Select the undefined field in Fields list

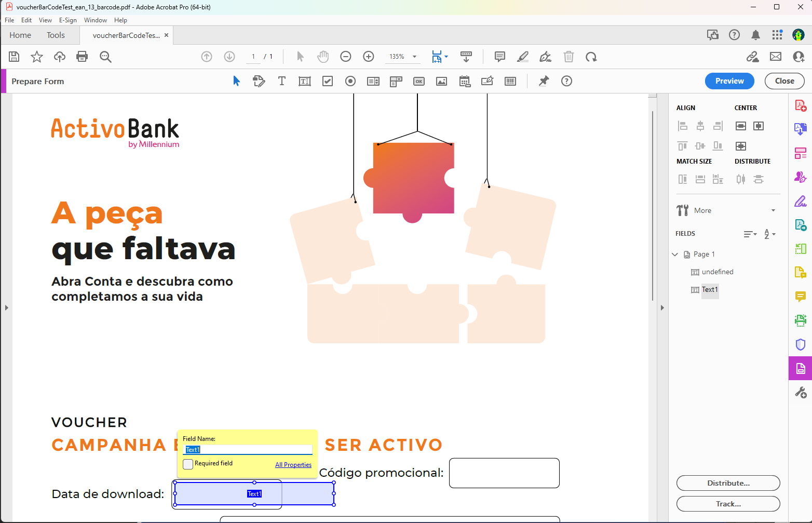(x=717, y=272)
